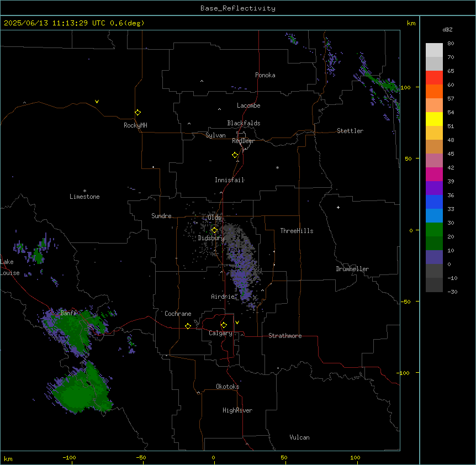476x465 pixels.
Task: Click the Lake Louise label
Action: 10,267
